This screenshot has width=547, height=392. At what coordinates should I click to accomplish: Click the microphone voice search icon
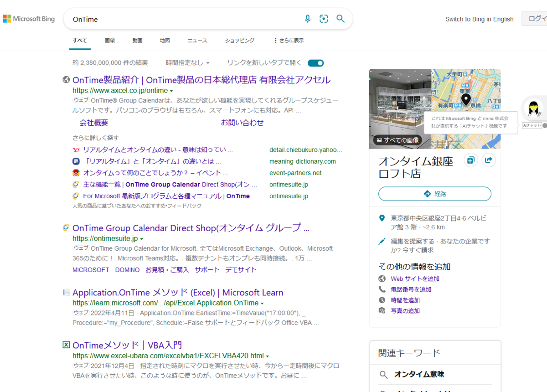coord(308,19)
